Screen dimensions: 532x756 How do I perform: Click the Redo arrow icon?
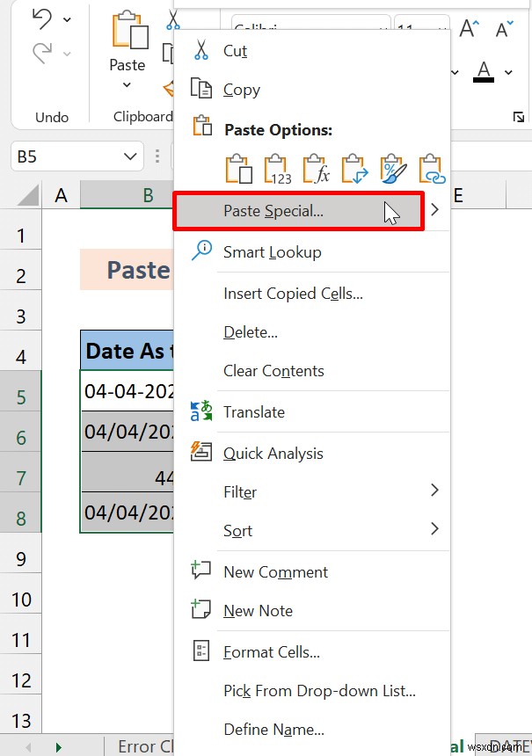coord(42,53)
